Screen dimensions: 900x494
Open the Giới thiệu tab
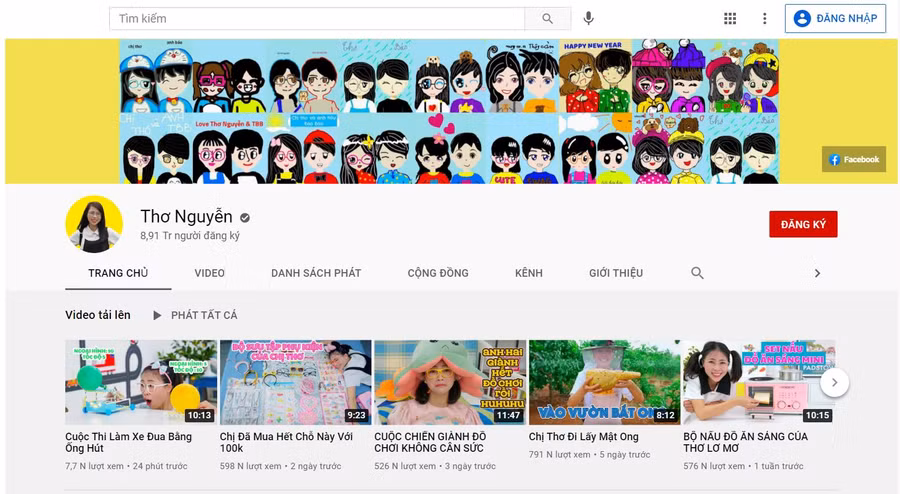[x=616, y=273]
